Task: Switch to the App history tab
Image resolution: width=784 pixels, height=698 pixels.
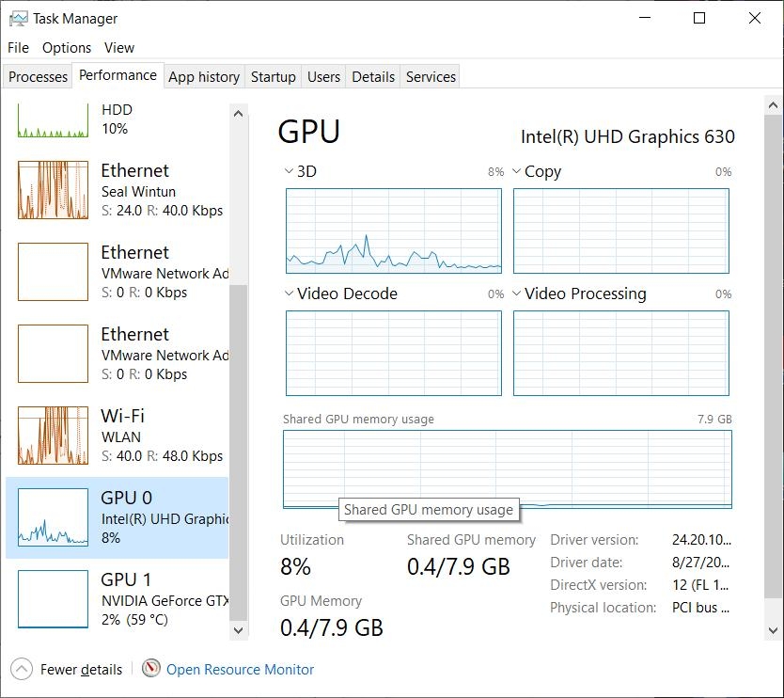Action: (x=203, y=76)
